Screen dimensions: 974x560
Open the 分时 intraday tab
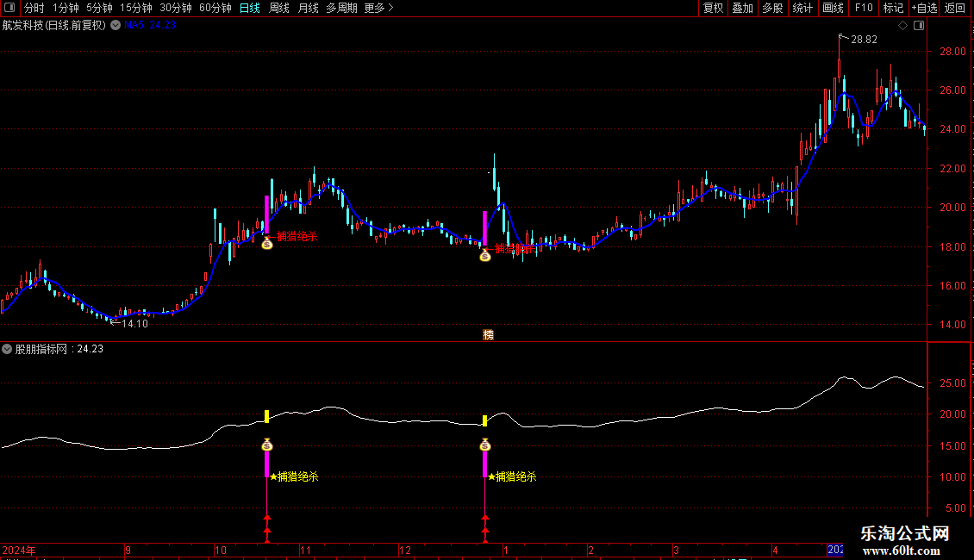[34, 8]
